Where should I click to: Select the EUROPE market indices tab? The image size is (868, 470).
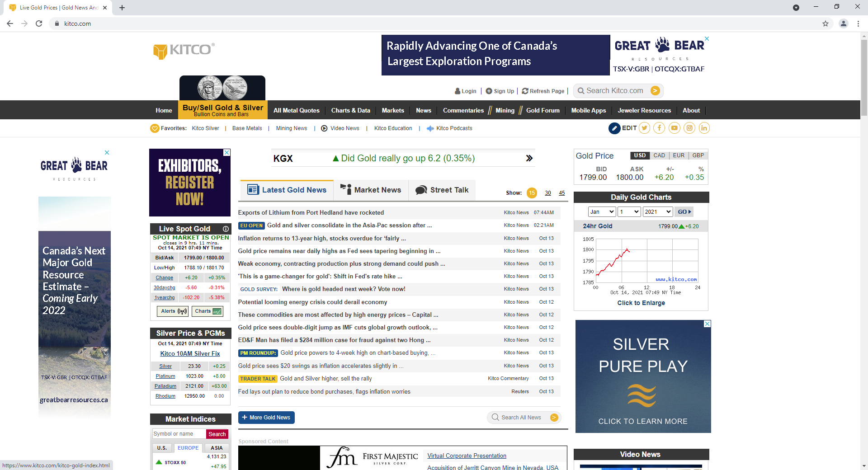pyautogui.click(x=188, y=448)
